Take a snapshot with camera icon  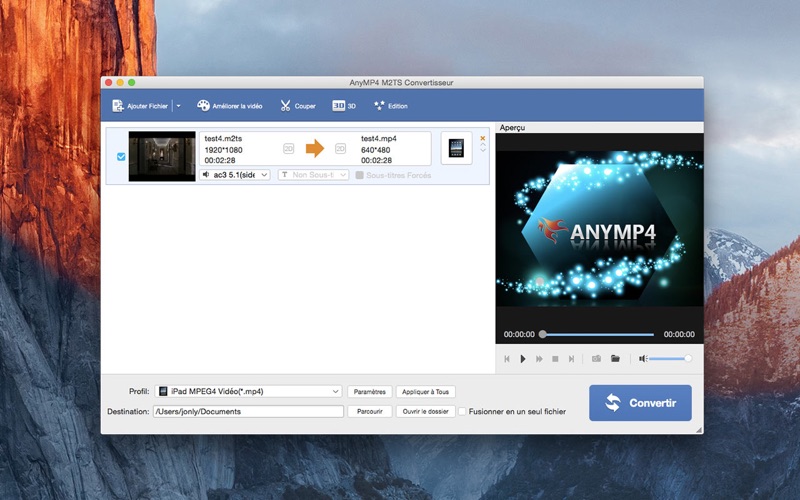(596, 359)
